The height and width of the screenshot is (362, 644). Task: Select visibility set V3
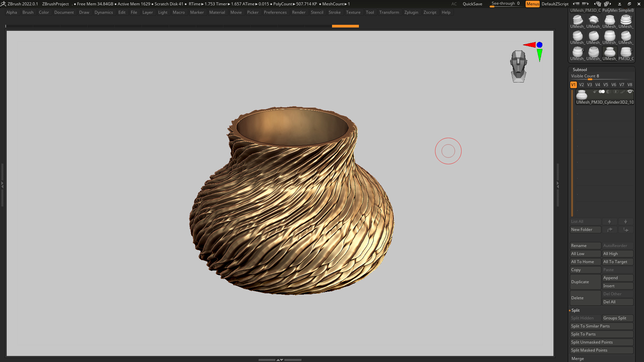[x=589, y=85]
